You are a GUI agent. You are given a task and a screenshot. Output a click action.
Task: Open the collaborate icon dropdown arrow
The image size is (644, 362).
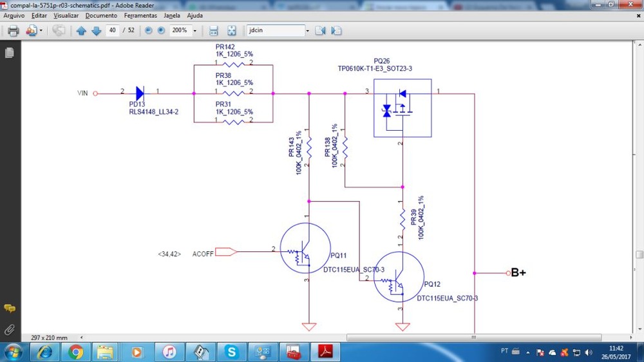click(41, 30)
